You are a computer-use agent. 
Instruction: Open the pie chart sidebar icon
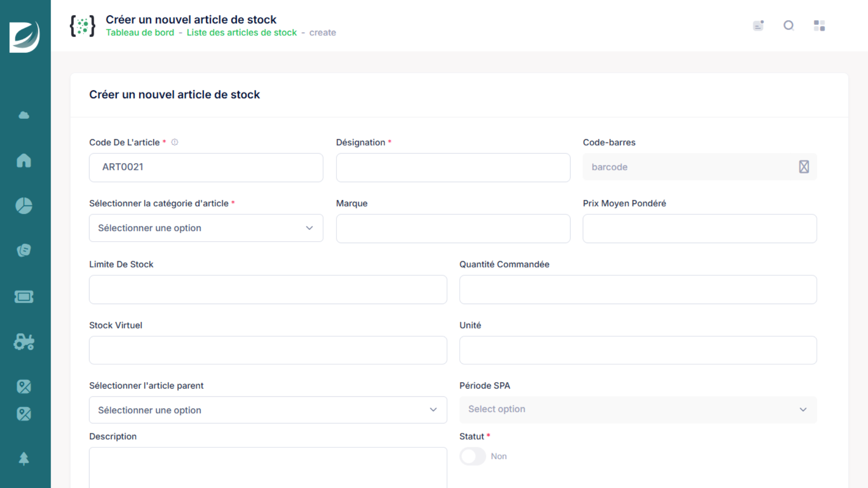(x=24, y=206)
